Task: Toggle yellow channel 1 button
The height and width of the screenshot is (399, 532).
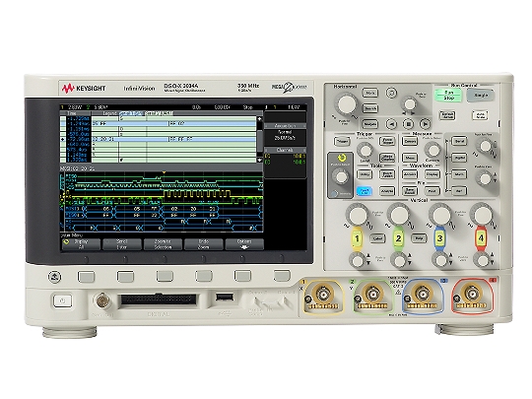Action: 357,238
